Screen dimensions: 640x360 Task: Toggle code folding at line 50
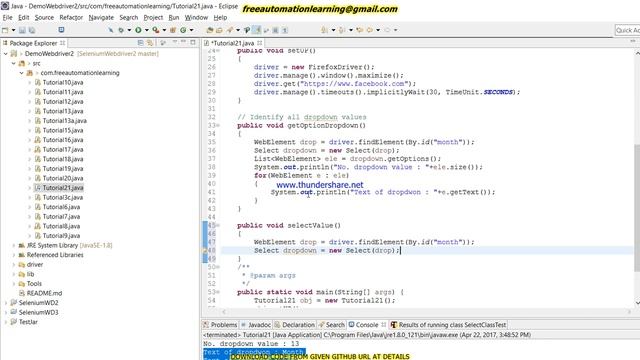(218, 267)
